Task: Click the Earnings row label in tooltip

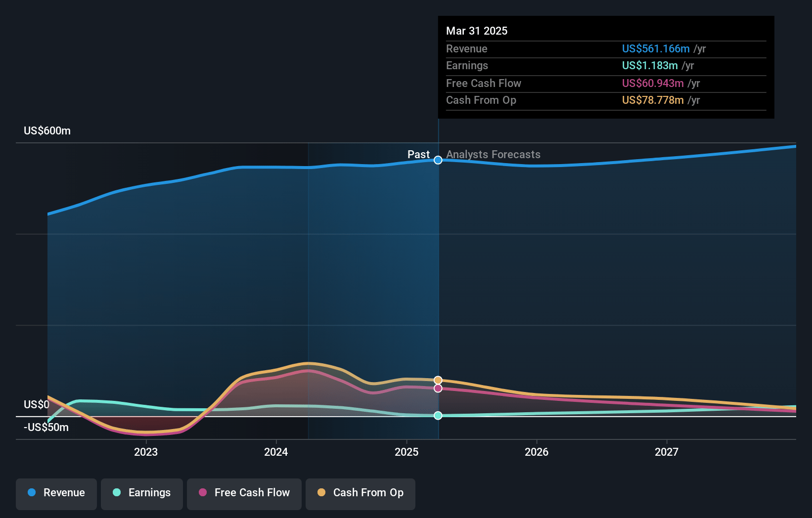Action: click(467, 66)
